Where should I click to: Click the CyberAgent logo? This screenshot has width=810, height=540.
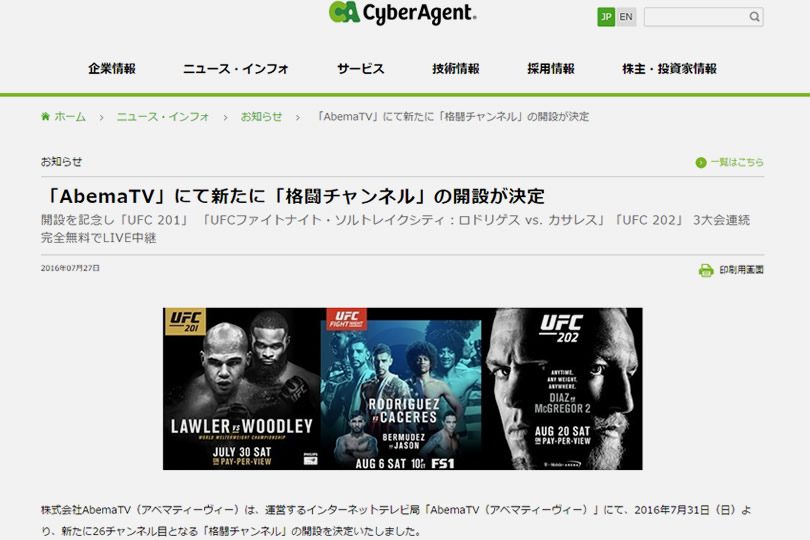[402, 13]
